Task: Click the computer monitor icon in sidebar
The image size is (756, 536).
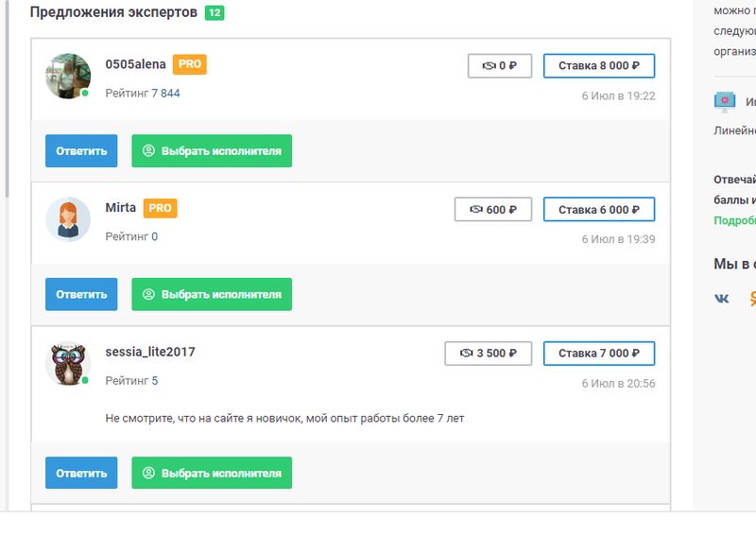Action: 725,101
